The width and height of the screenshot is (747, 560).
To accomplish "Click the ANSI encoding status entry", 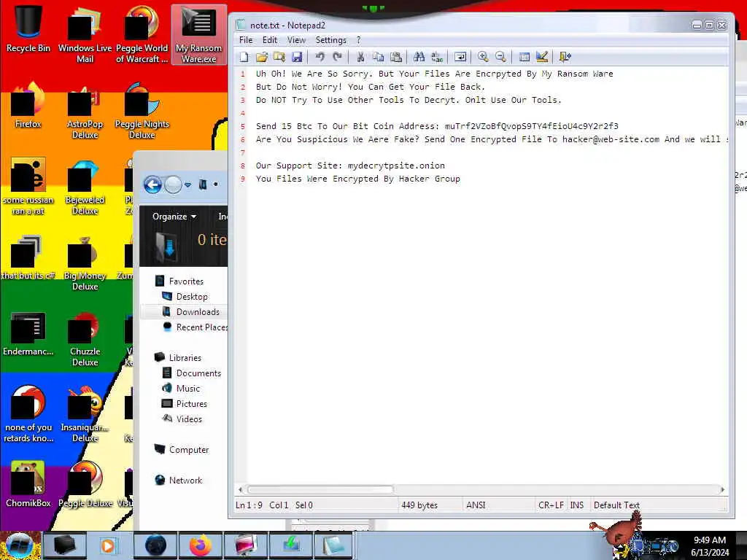I will click(476, 505).
